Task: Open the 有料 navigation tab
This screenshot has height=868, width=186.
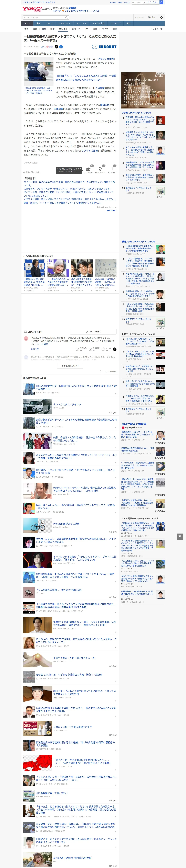Action: point(128,24)
